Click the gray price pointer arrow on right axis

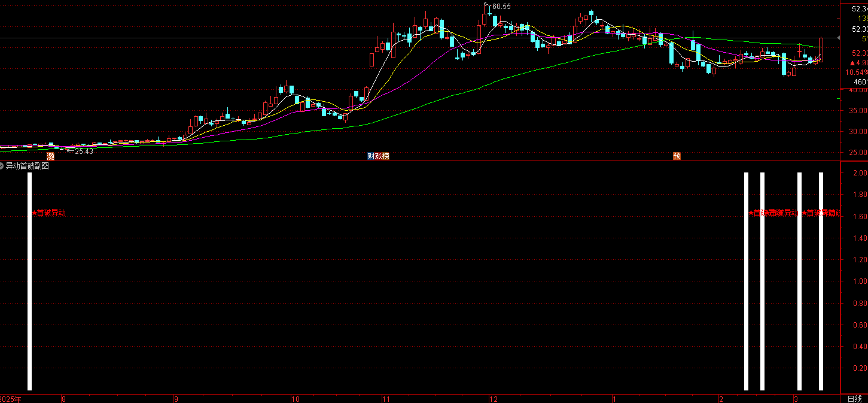point(839,38)
